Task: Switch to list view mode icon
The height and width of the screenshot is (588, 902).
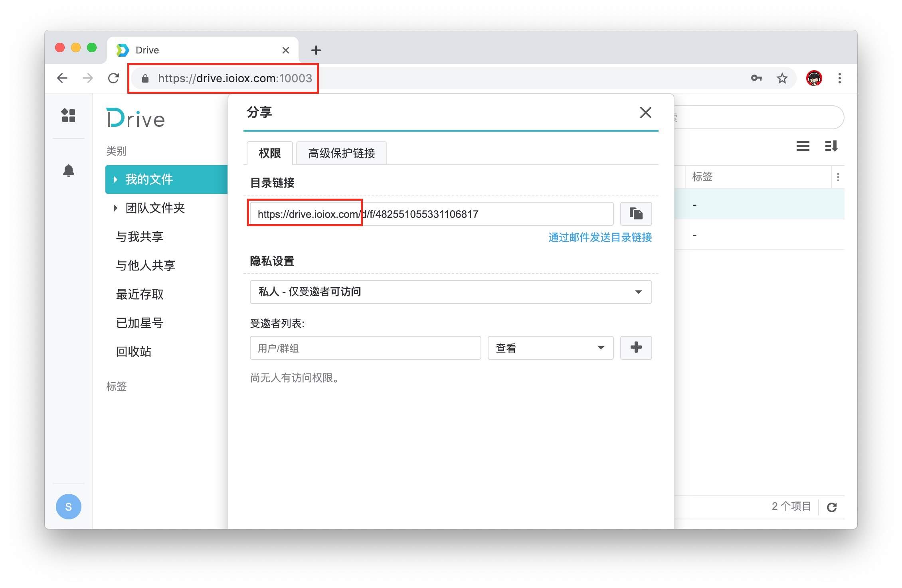Action: 803,146
